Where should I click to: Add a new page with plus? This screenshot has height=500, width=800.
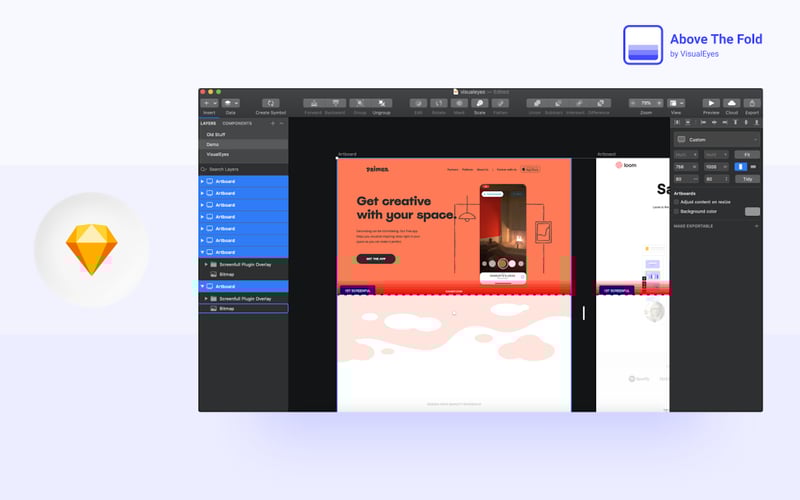click(x=273, y=123)
